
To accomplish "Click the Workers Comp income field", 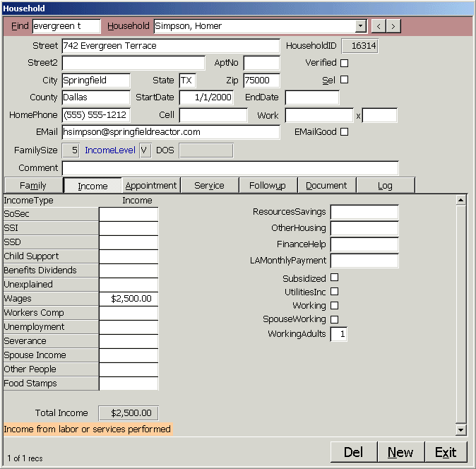I will 129,313.
